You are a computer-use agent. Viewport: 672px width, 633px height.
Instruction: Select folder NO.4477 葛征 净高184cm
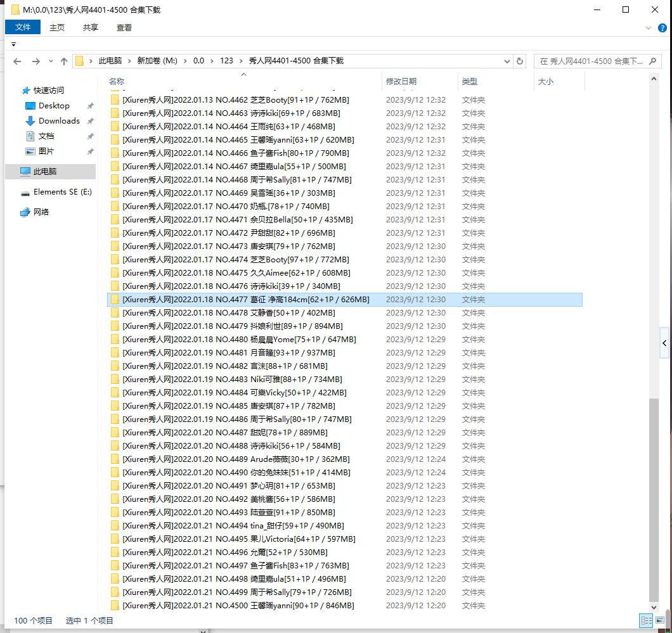pos(345,299)
